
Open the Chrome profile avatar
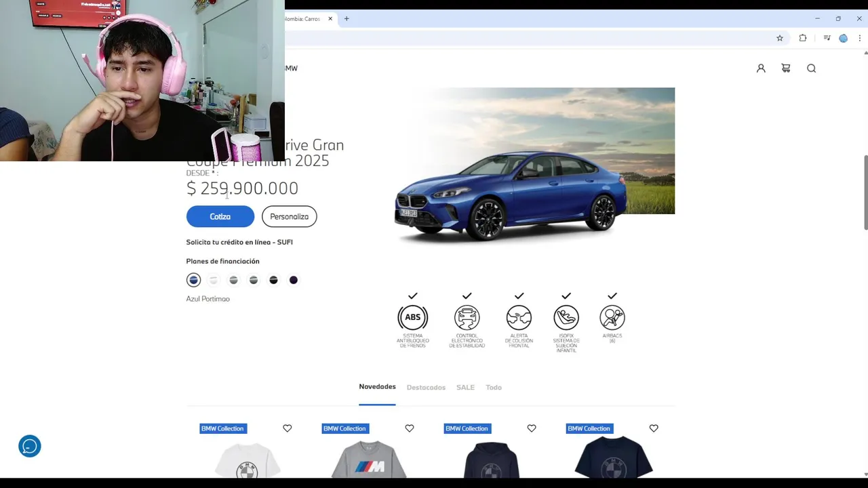tap(843, 38)
